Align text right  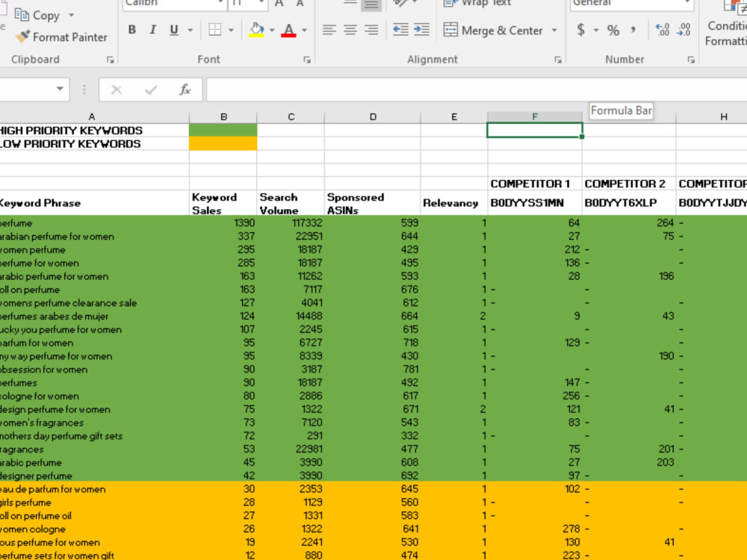click(371, 30)
